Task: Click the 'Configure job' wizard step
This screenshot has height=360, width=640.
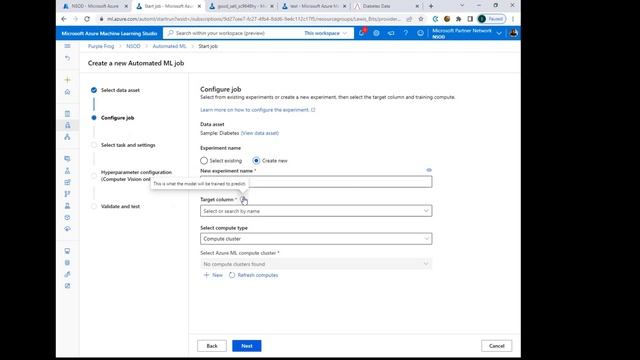Action: [117, 118]
